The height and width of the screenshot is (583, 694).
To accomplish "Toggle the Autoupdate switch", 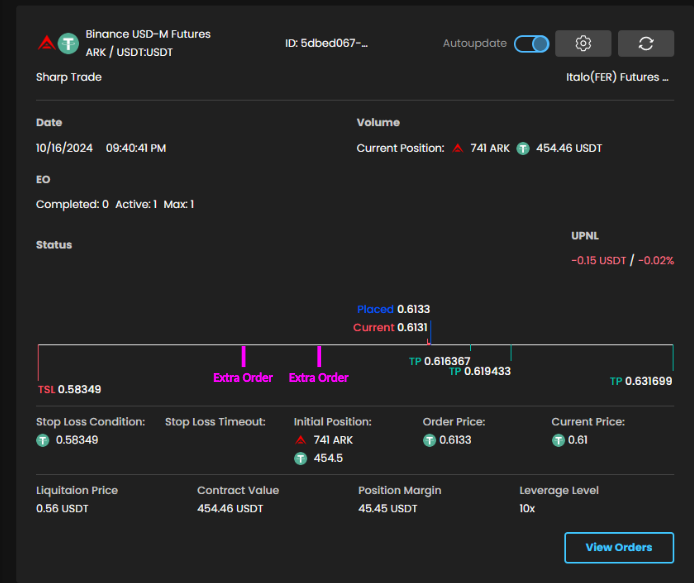I will pos(531,44).
